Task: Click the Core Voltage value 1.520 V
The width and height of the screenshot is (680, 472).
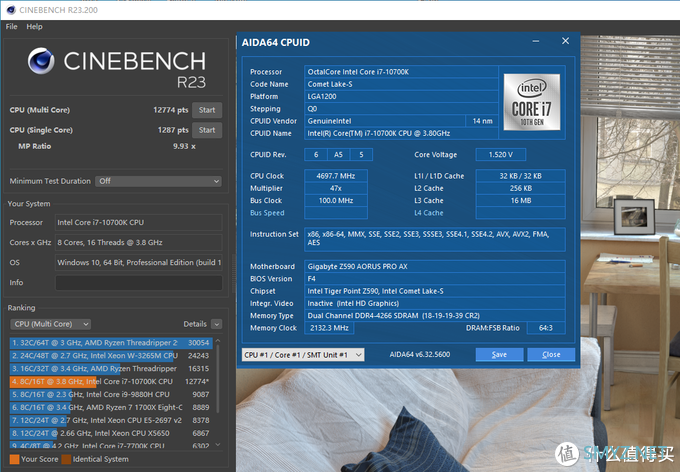Action: click(x=501, y=154)
